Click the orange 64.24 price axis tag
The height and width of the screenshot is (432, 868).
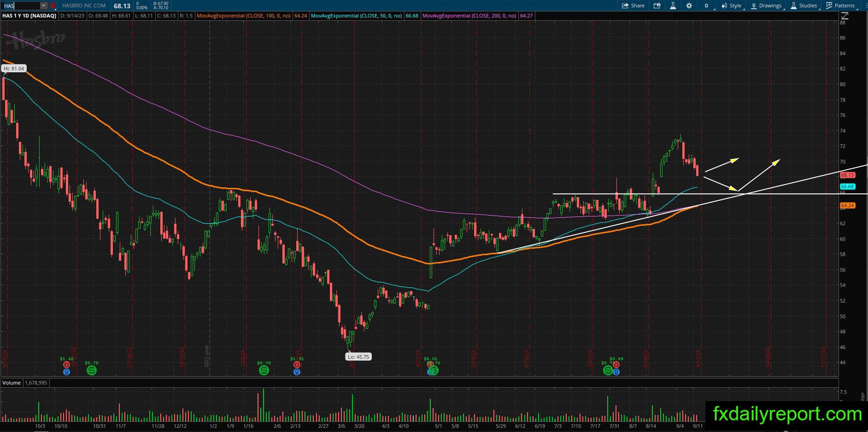coord(848,205)
